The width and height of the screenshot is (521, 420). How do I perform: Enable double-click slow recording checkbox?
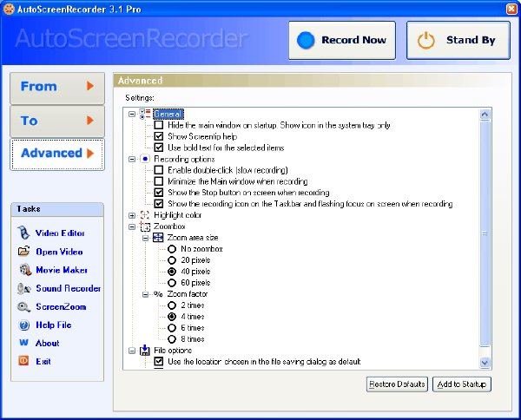(x=159, y=170)
